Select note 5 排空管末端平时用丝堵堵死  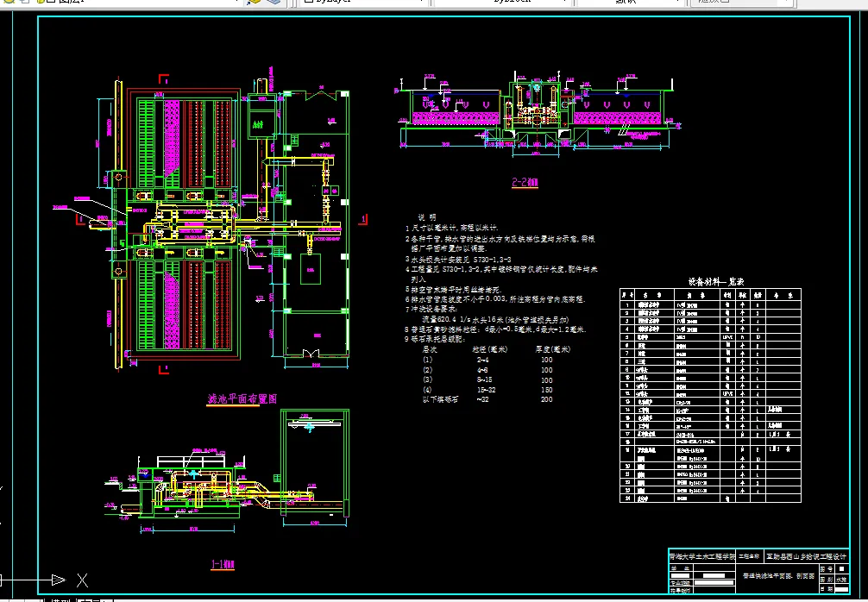pos(453,290)
